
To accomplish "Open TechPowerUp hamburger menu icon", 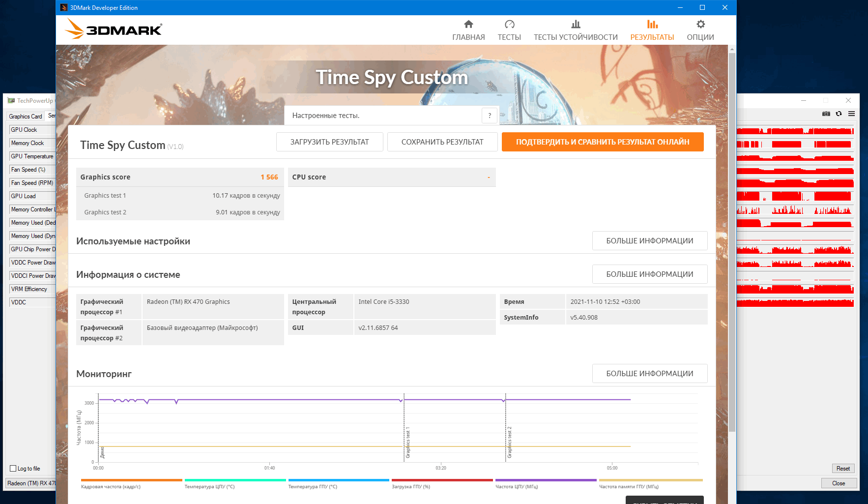I will coord(852,114).
